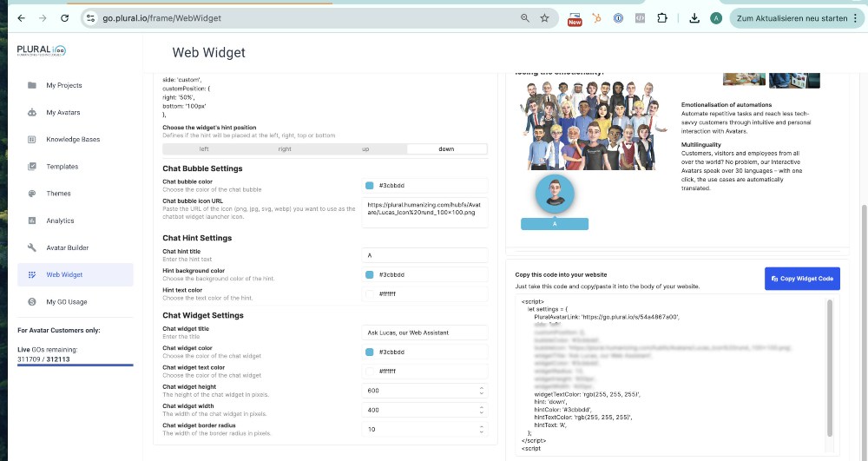Click the Copy Widget Code button

[802, 279]
